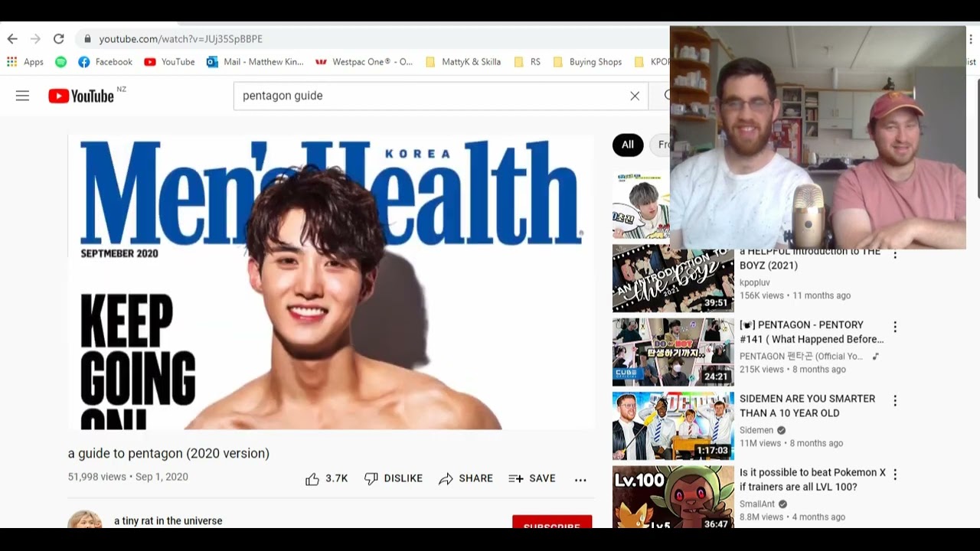Image resolution: width=980 pixels, height=551 pixels.
Task: Open the Facebook bookmark
Action: 105,62
